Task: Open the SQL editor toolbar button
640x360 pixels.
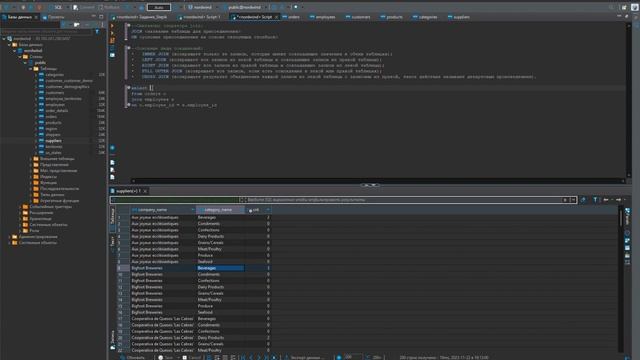Action: tap(56, 7)
